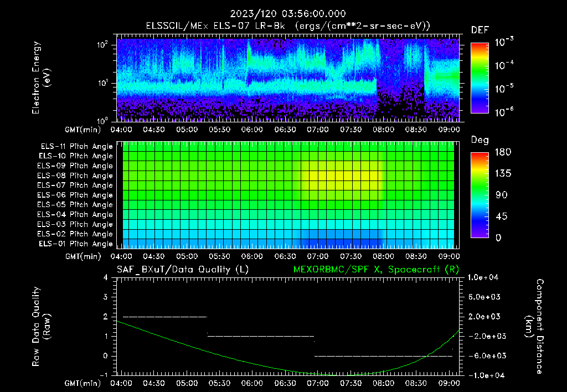Click GMT(min) label under the data quality panel
Image resolution: width=567 pixels, height=392 pixels.
click(x=83, y=383)
